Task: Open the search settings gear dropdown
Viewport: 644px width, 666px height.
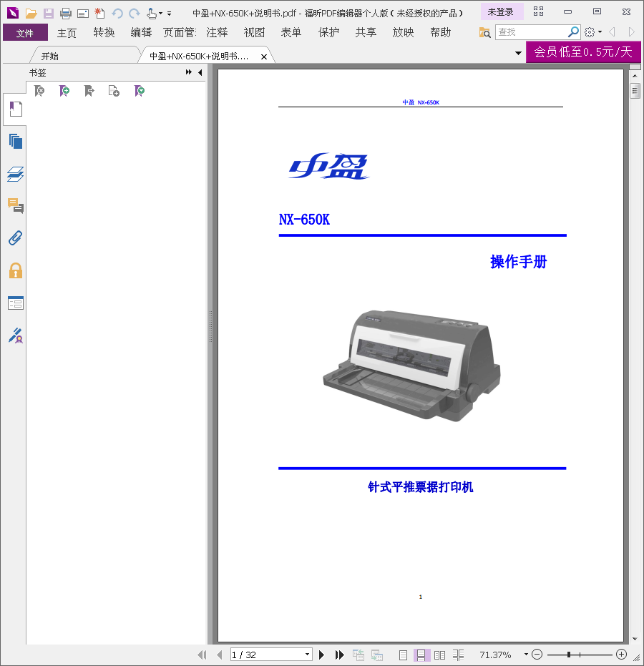Action: pyautogui.click(x=593, y=32)
